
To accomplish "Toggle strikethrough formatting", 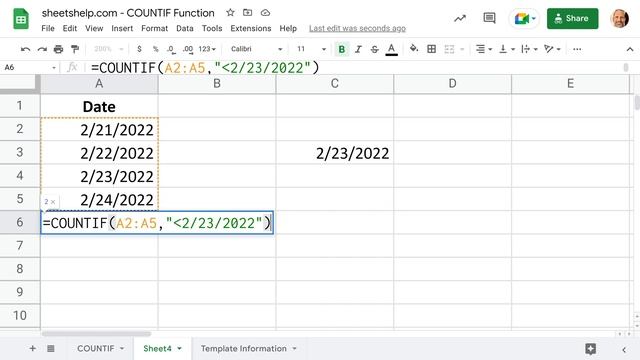I will click(374, 49).
